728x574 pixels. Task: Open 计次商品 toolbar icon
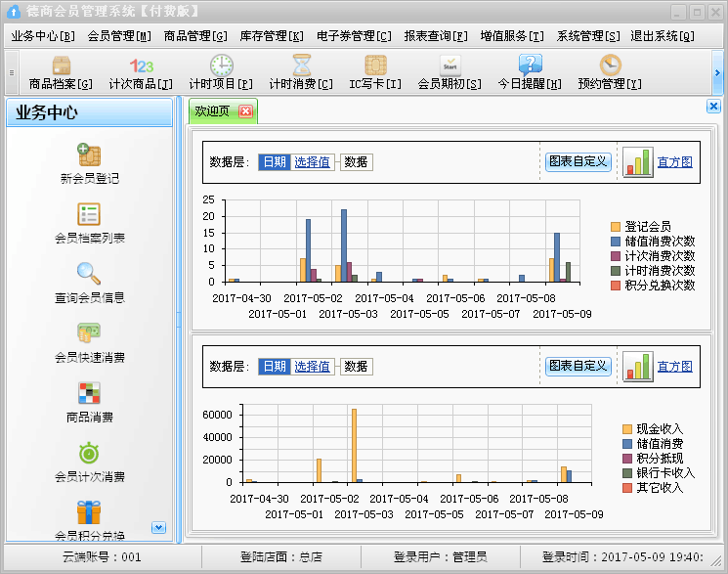click(x=141, y=66)
